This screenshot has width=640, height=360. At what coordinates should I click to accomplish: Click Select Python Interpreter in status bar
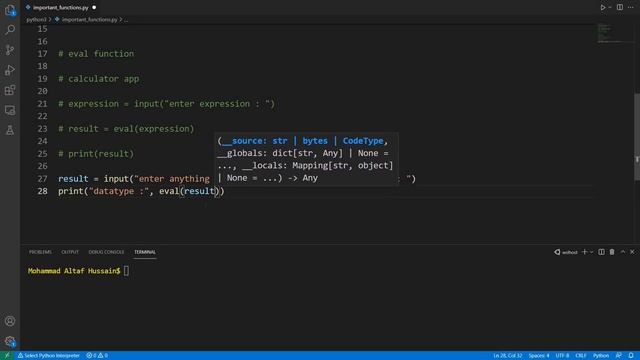49,356
